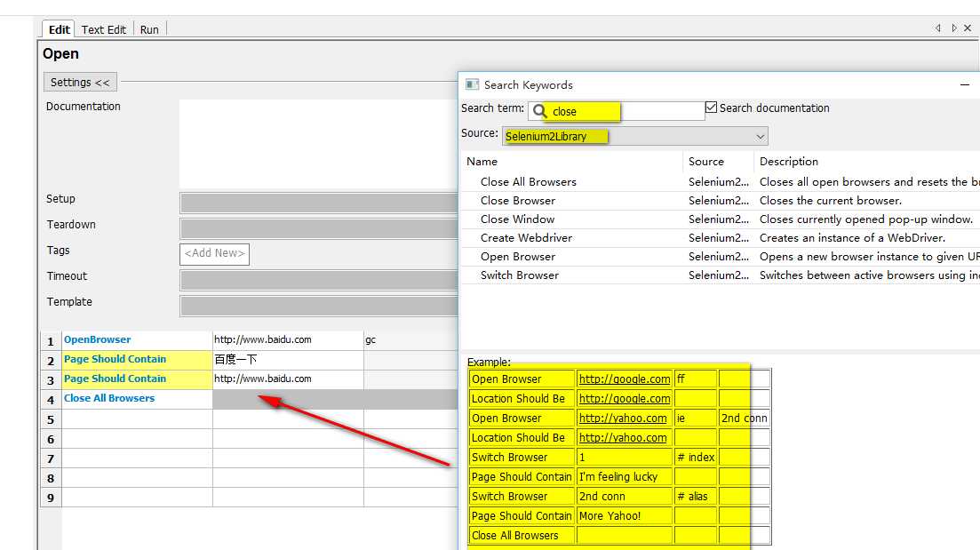Screen dimensions: 980x550
Task: Click row 3 http://www.baidu.com cell
Action: (x=288, y=379)
